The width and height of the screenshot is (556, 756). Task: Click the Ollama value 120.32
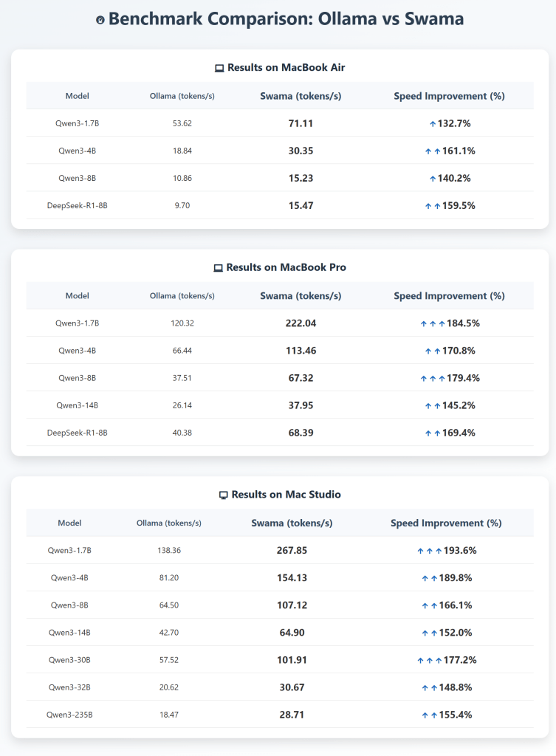(182, 323)
